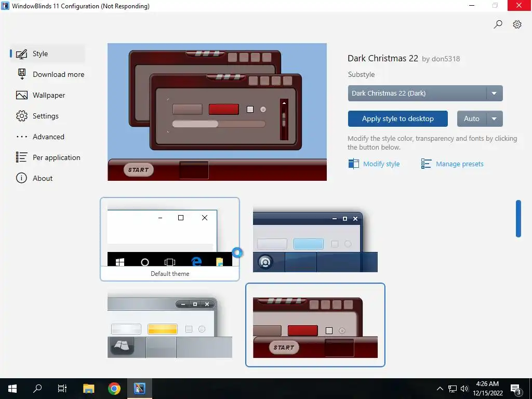Select the blue glass style thumbnail
This screenshot has width=532, height=399.
(315, 239)
